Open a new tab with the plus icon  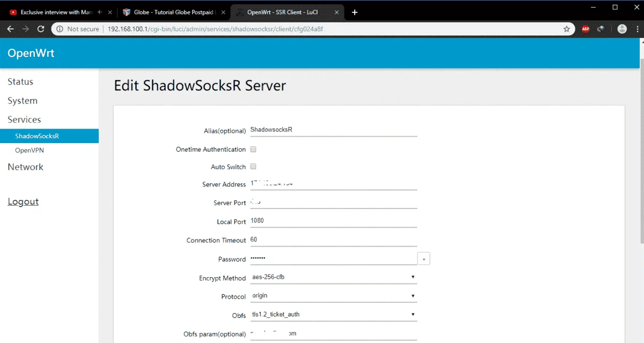(355, 12)
